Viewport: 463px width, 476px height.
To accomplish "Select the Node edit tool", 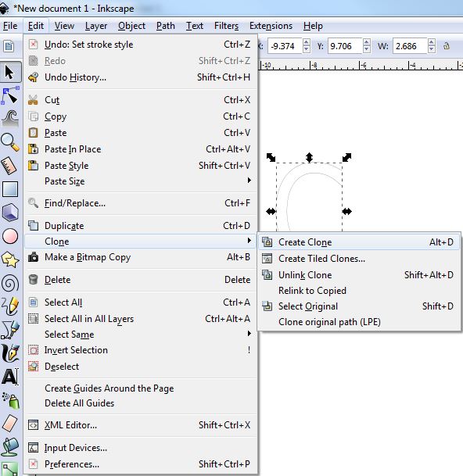I will coord(10,95).
